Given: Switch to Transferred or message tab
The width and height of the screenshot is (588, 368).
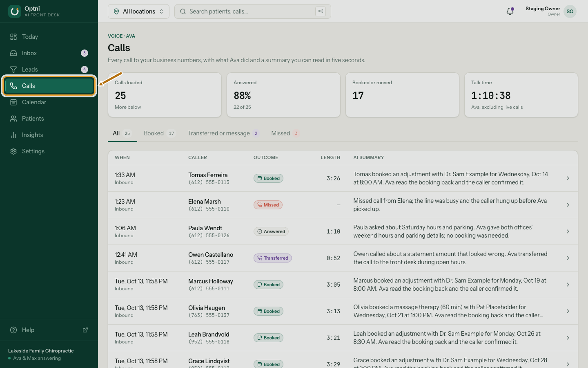Looking at the screenshot, I should (x=223, y=133).
